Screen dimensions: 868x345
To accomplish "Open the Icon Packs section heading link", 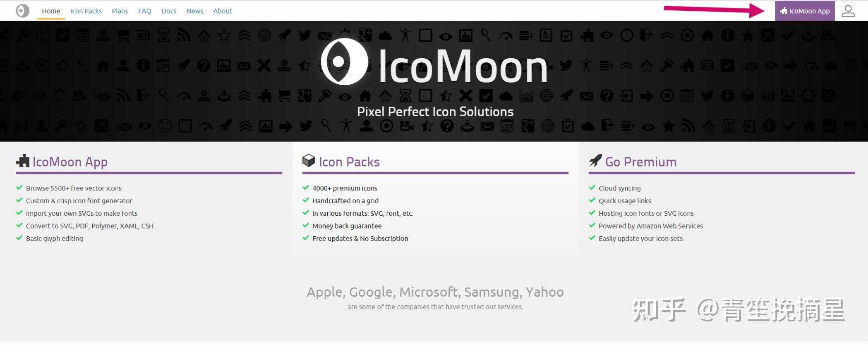I will tap(349, 162).
